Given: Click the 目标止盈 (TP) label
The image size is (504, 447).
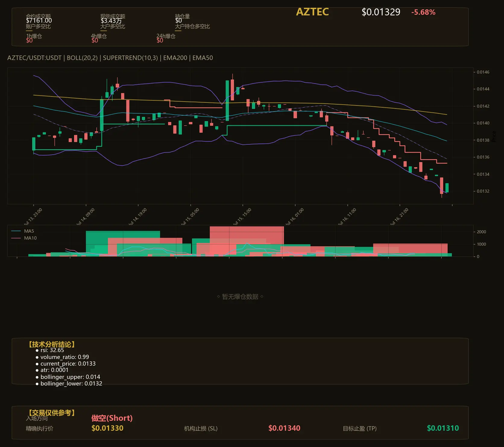Looking at the screenshot, I should [x=360, y=429].
